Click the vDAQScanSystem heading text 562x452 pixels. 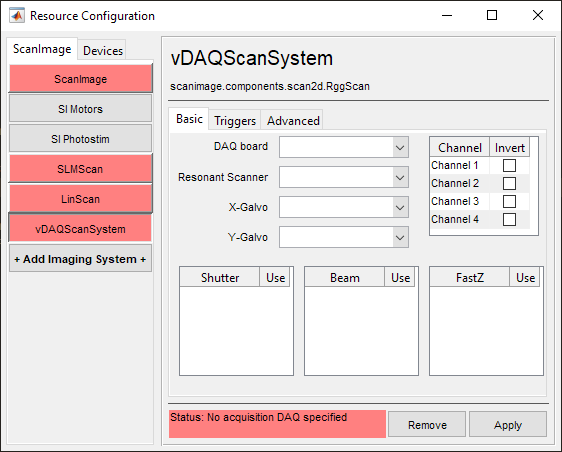tap(252, 58)
